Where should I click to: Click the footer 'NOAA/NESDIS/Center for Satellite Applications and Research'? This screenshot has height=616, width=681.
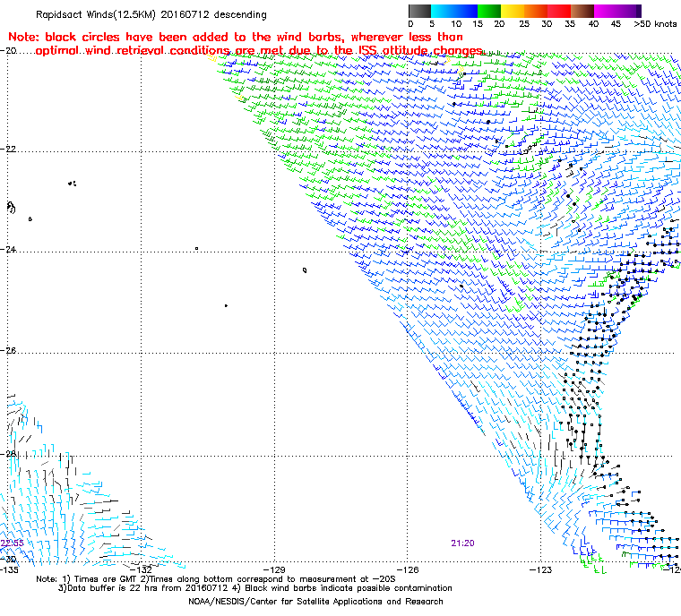tap(315, 602)
